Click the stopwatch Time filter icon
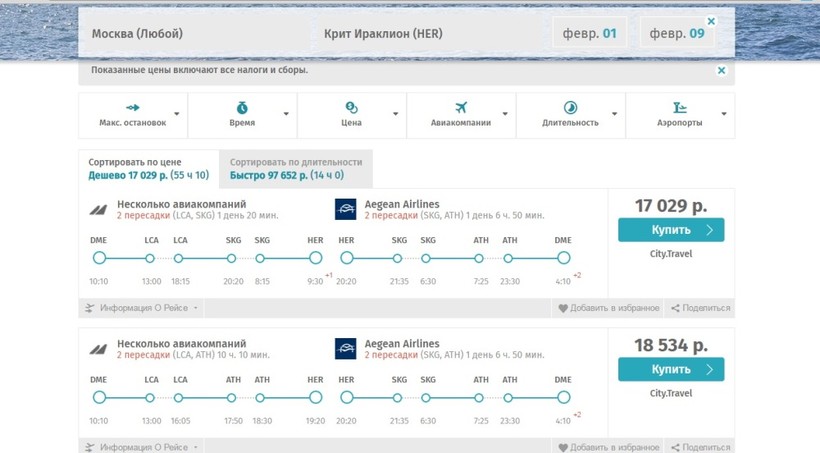 coord(242,107)
